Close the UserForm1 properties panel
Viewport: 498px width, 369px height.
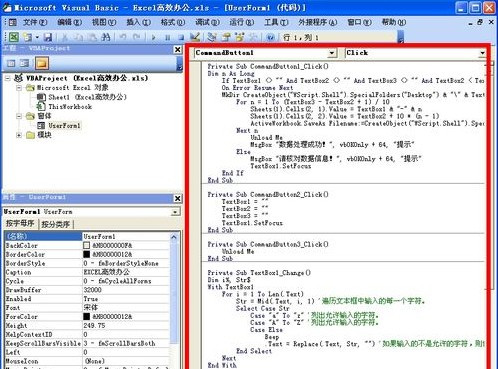[x=178, y=199]
